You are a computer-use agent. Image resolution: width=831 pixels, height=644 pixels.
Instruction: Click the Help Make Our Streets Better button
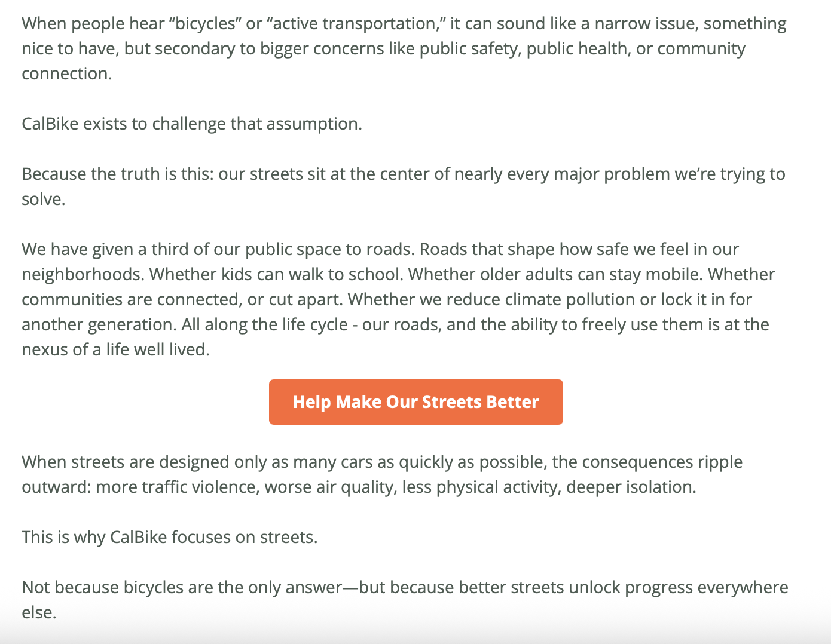415,402
